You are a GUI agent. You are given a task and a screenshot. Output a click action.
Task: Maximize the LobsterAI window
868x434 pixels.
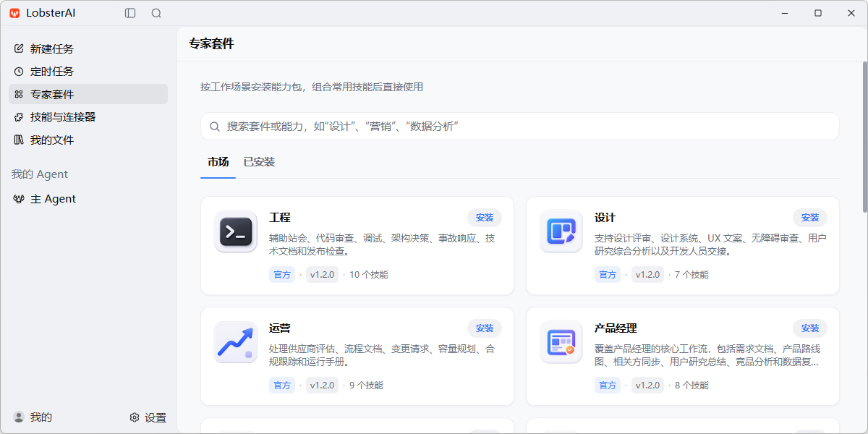[818, 13]
